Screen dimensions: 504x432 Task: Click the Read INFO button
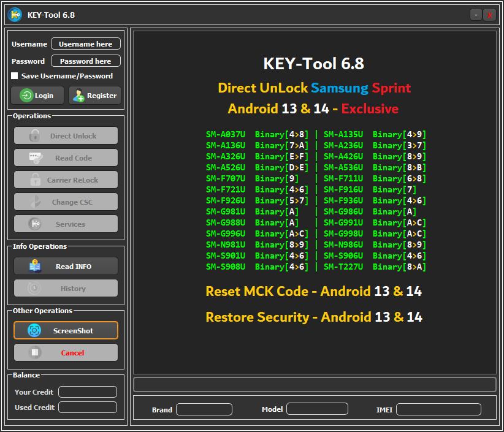66,267
